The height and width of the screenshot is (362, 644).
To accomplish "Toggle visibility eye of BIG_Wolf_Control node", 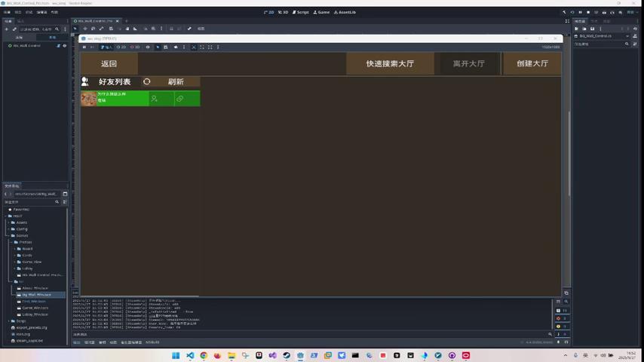I will click(65, 45).
